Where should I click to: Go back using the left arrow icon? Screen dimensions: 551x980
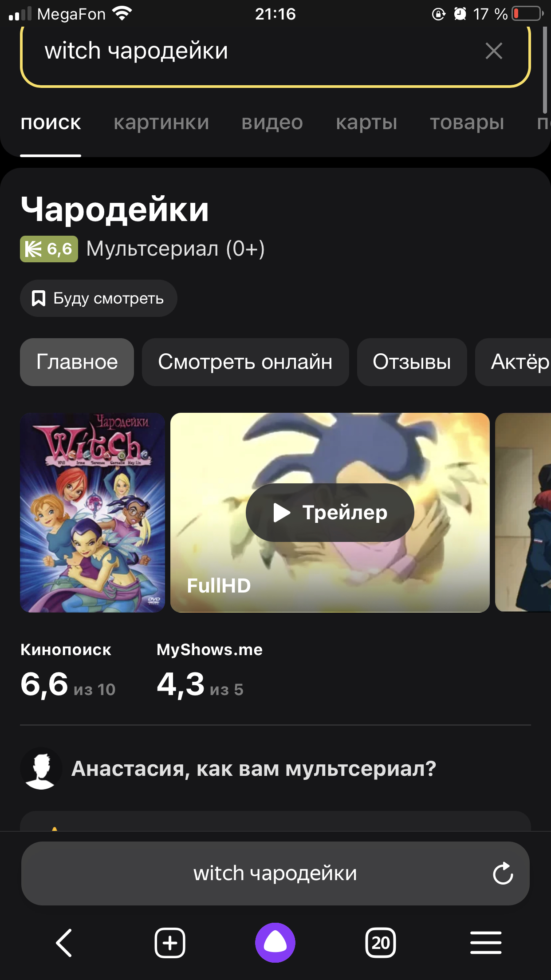[64, 943]
